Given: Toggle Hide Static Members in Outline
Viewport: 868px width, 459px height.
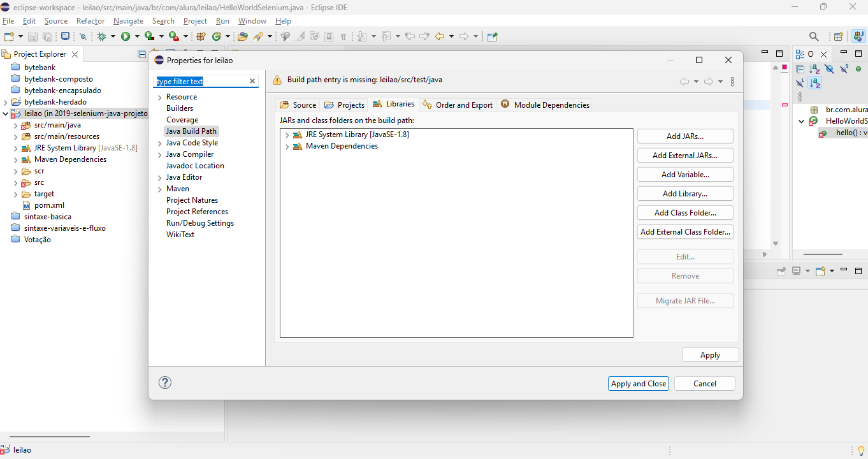Looking at the screenshot, I should pos(844,69).
